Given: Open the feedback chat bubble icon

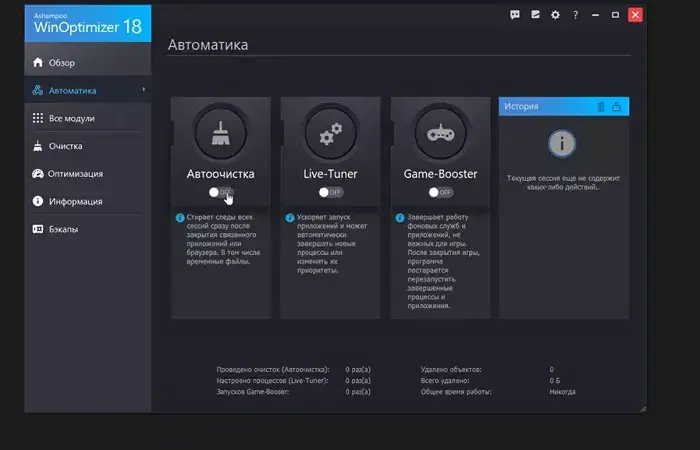Looking at the screenshot, I should pyautogui.click(x=515, y=15).
